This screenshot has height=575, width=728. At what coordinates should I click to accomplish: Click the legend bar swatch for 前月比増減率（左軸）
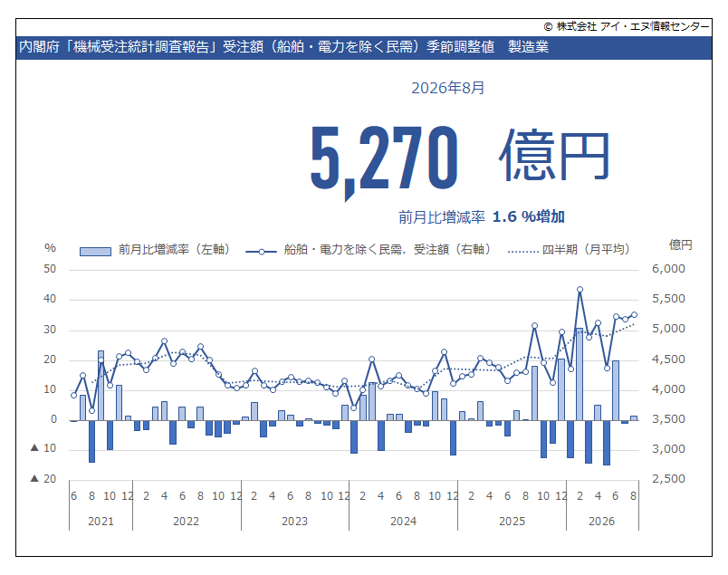point(95,251)
